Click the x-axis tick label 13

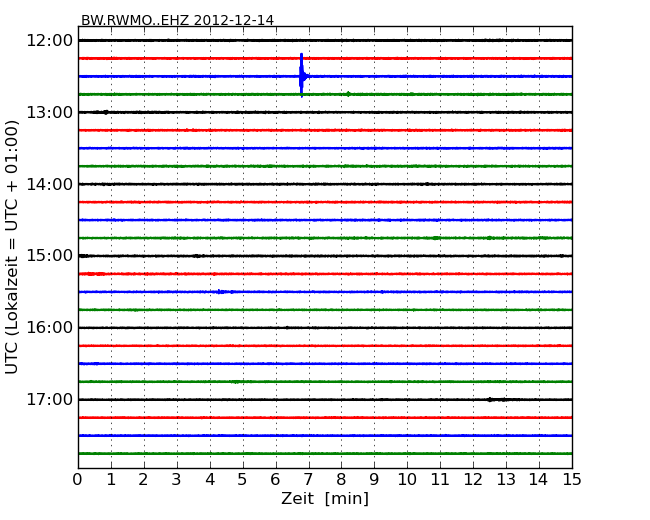point(506,480)
